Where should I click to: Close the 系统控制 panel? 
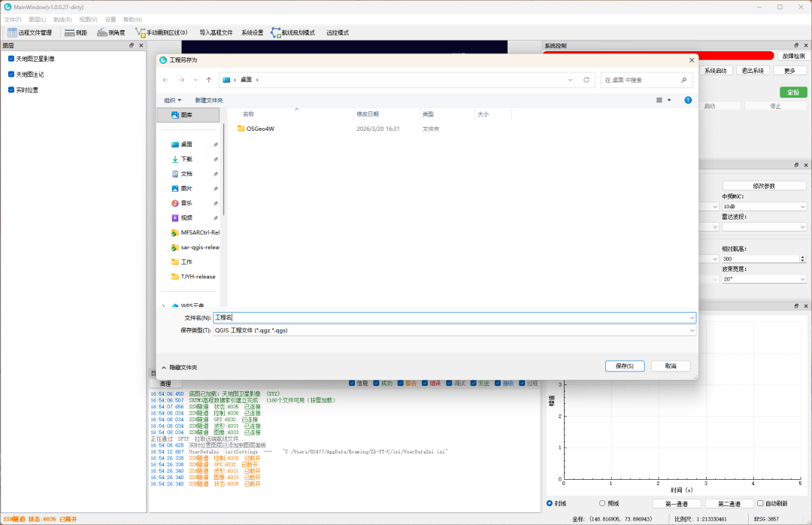pyautogui.click(x=806, y=46)
